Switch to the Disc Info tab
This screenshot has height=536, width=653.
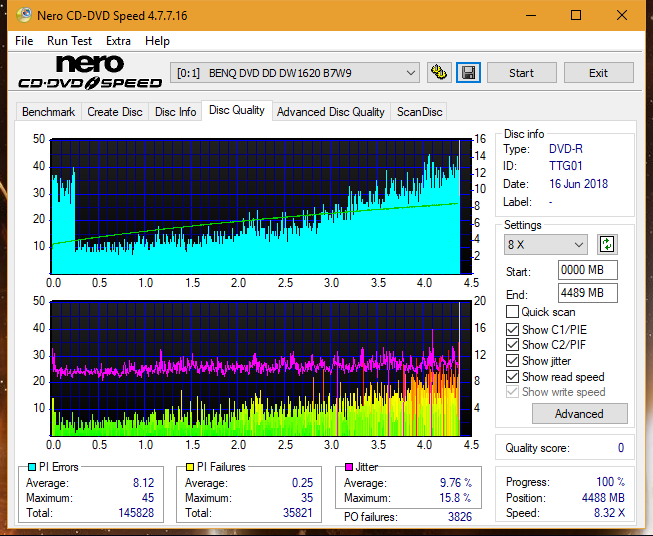pos(175,112)
